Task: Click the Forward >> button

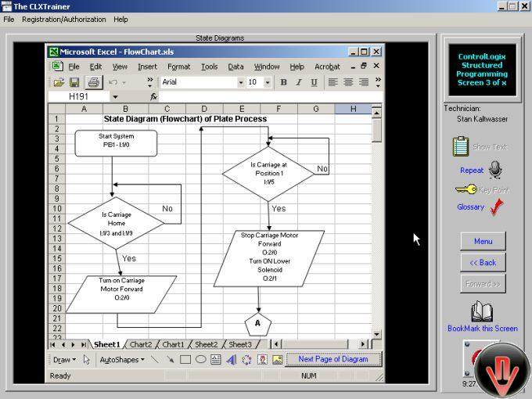Action: tap(483, 284)
